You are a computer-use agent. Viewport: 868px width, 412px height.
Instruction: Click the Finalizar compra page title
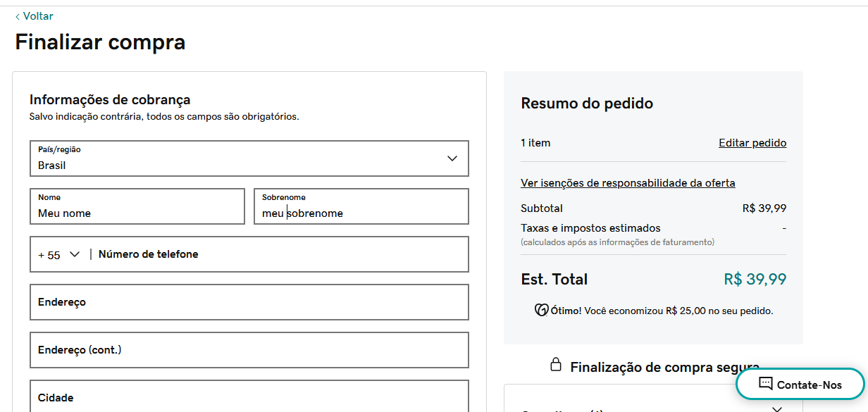(100, 42)
